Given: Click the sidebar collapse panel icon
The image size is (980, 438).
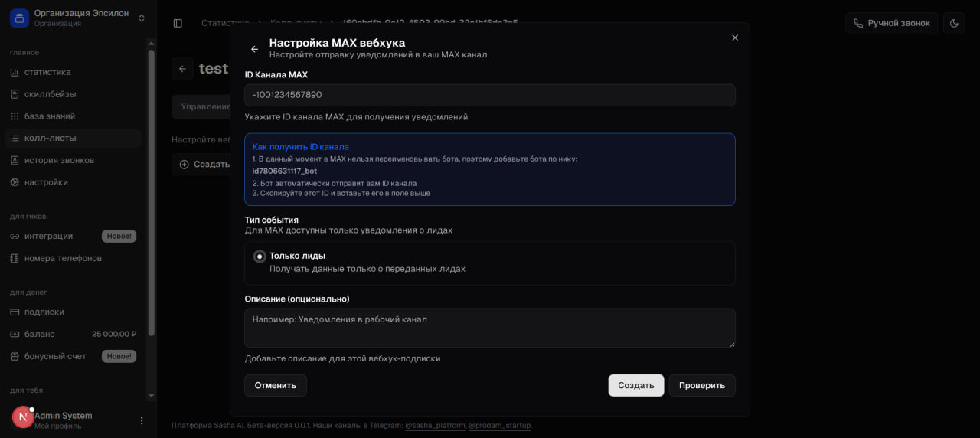Looking at the screenshot, I should [178, 23].
